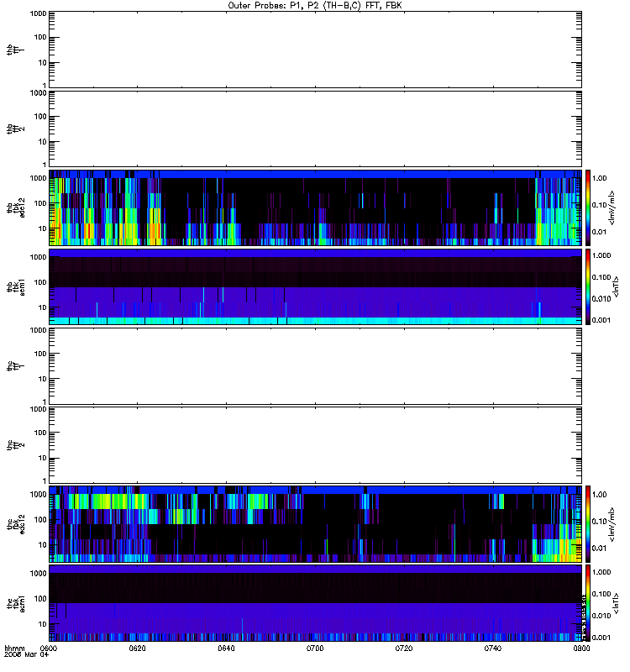Select the thc fbk scm1 spectrogram panel

coord(316,603)
